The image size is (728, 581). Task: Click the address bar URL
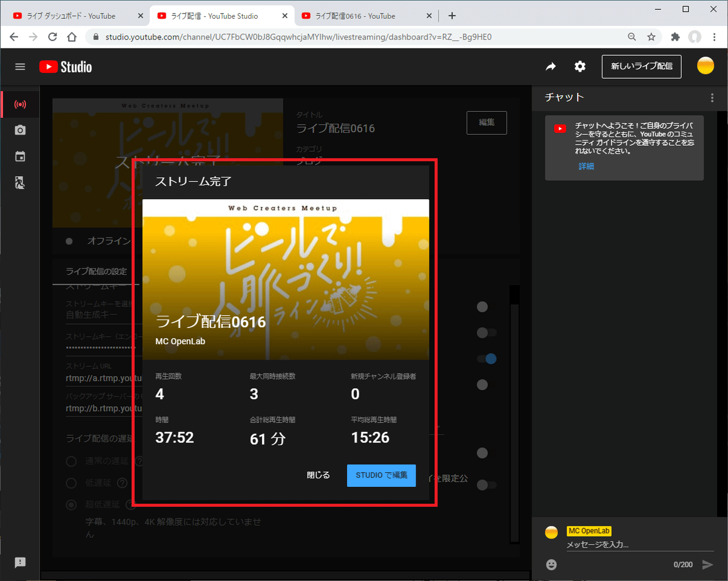[x=298, y=37]
